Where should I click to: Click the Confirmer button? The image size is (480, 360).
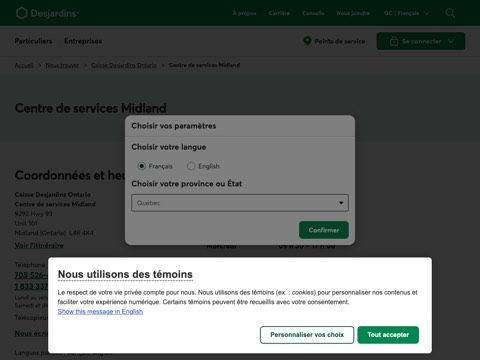[324, 230]
